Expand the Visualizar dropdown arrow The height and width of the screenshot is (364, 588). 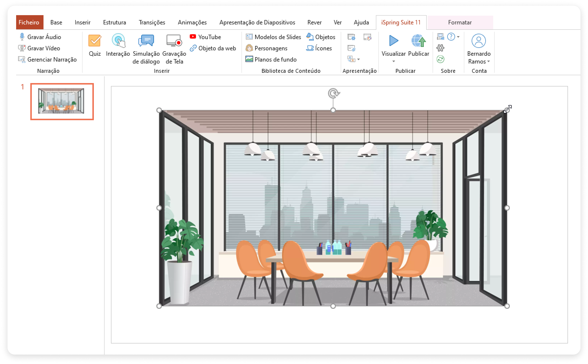click(x=393, y=61)
